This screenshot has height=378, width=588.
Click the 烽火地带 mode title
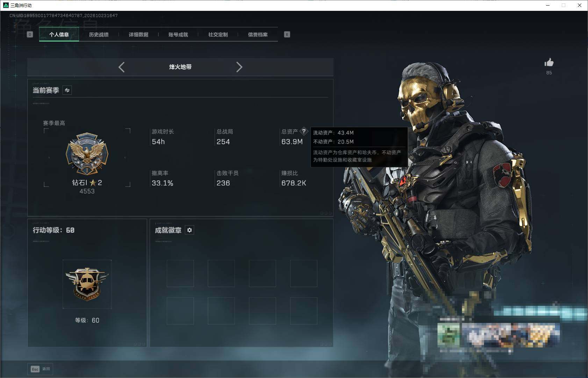(180, 67)
